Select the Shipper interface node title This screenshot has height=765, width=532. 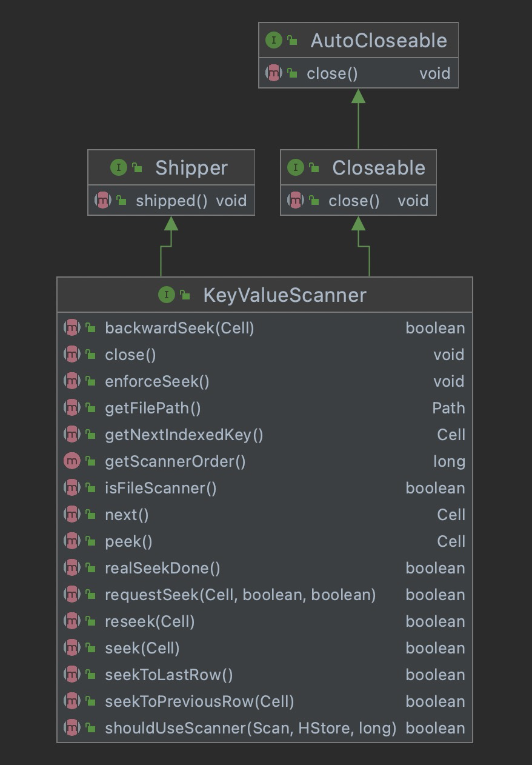[x=191, y=168]
